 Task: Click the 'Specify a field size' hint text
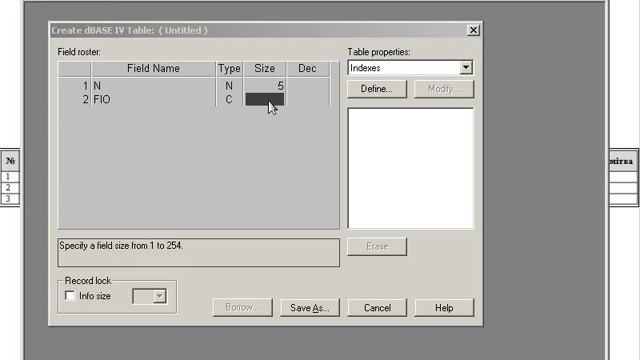pos(121,246)
